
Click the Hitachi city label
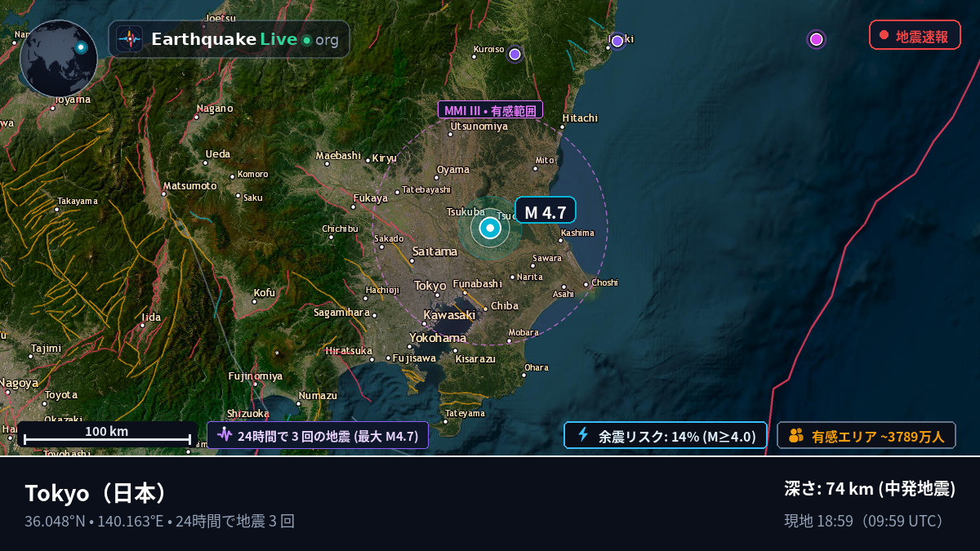(x=580, y=118)
